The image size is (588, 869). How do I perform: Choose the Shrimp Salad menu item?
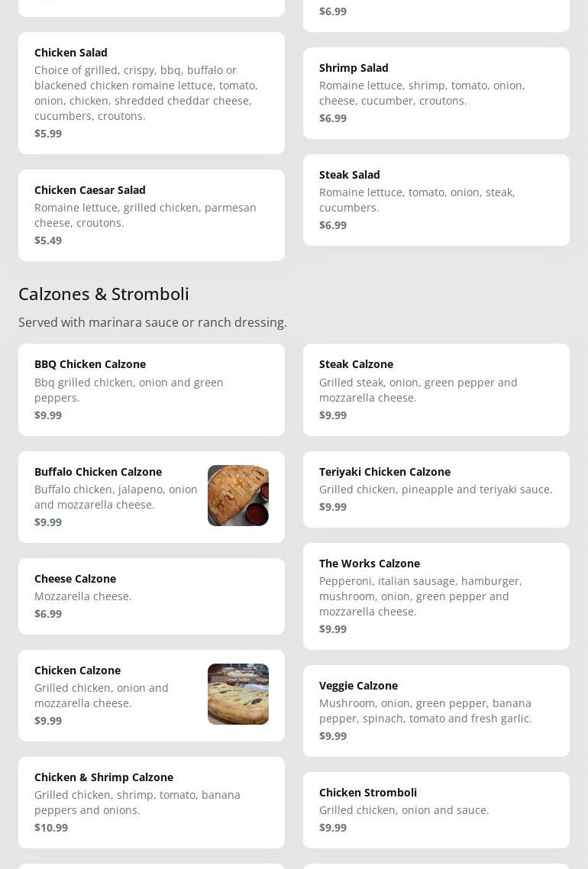436,92
